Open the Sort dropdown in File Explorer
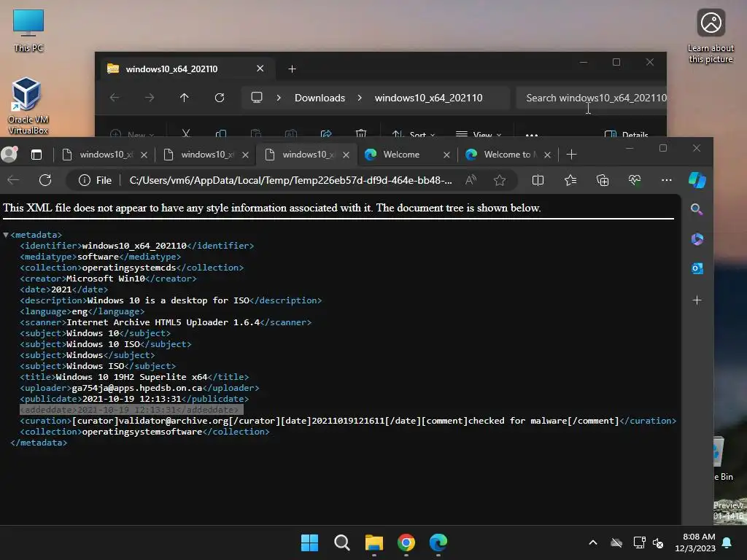The image size is (747, 560). tap(413, 133)
